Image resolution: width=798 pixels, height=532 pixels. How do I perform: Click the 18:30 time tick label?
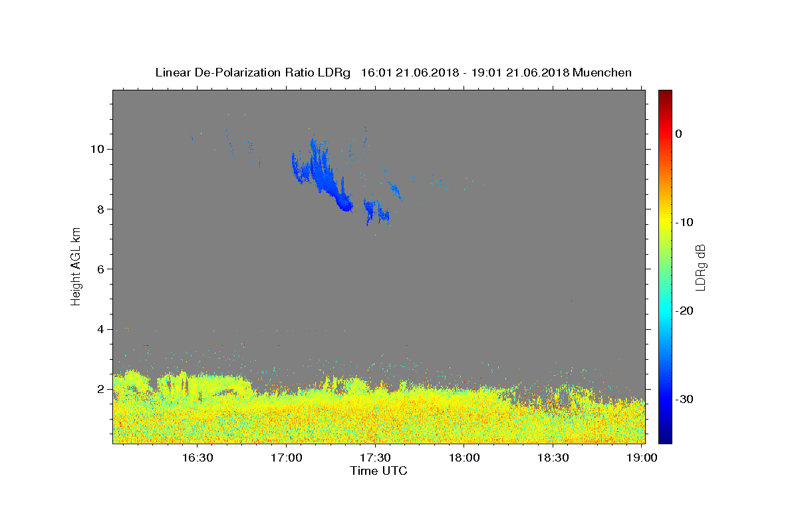click(x=553, y=458)
